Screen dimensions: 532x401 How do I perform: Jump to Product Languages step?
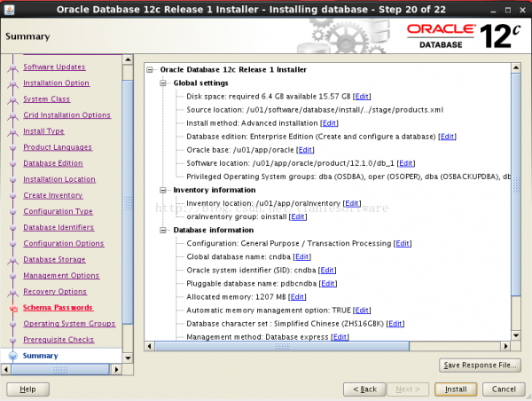(58, 147)
